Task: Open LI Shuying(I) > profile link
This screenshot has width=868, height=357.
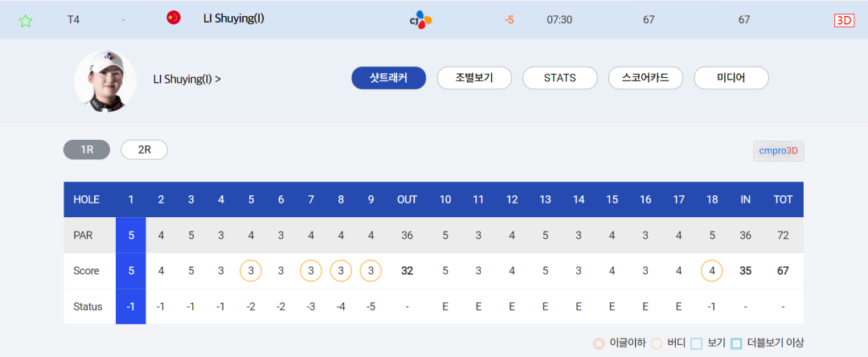Action: coord(187,79)
